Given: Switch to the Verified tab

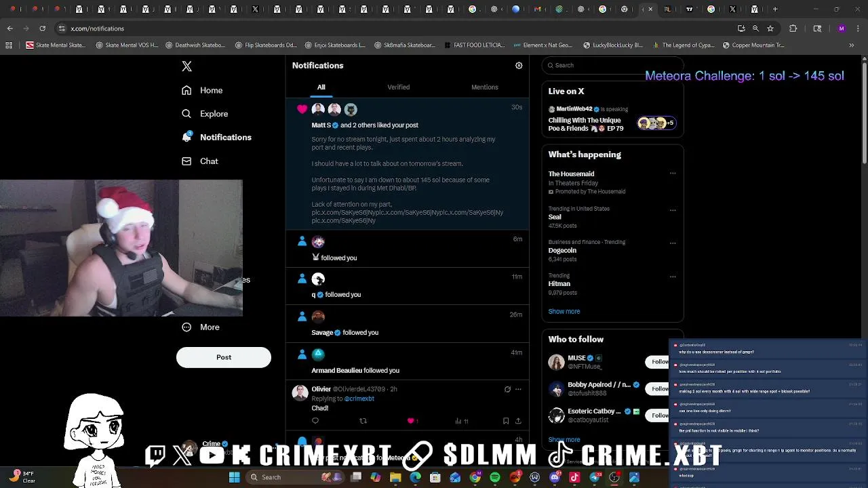Looking at the screenshot, I should [399, 87].
